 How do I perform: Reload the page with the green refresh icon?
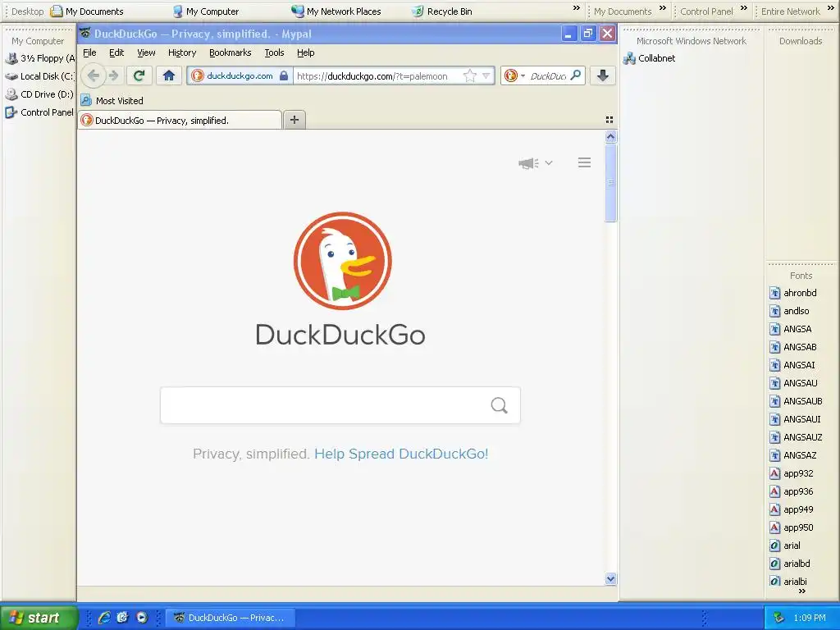pyautogui.click(x=139, y=75)
